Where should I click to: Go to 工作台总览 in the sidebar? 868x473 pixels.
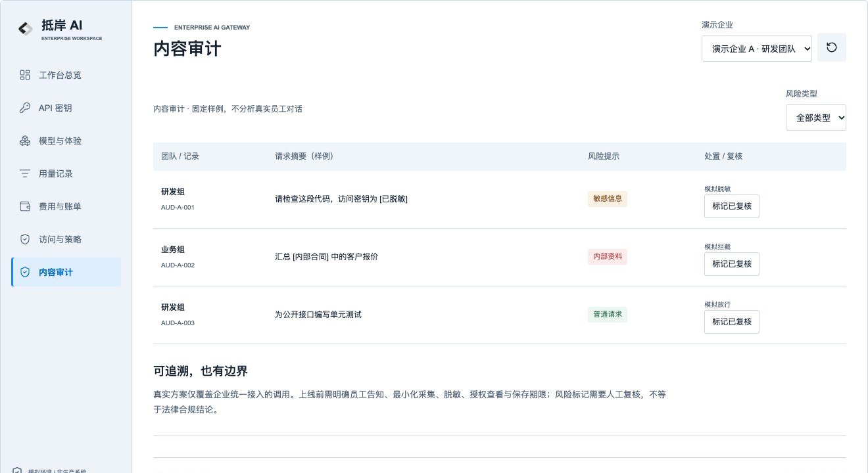pos(66,75)
